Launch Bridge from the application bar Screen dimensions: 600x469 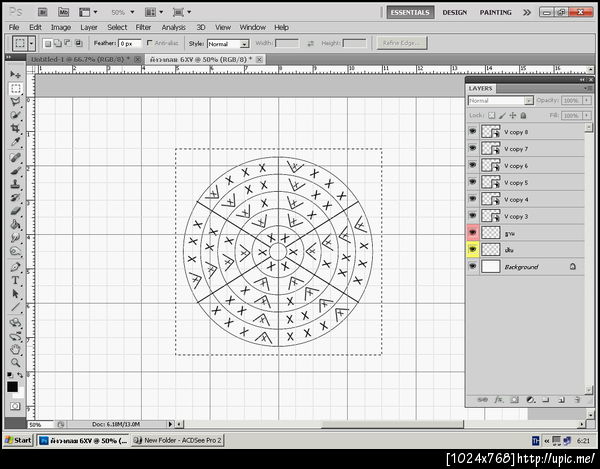[42, 12]
